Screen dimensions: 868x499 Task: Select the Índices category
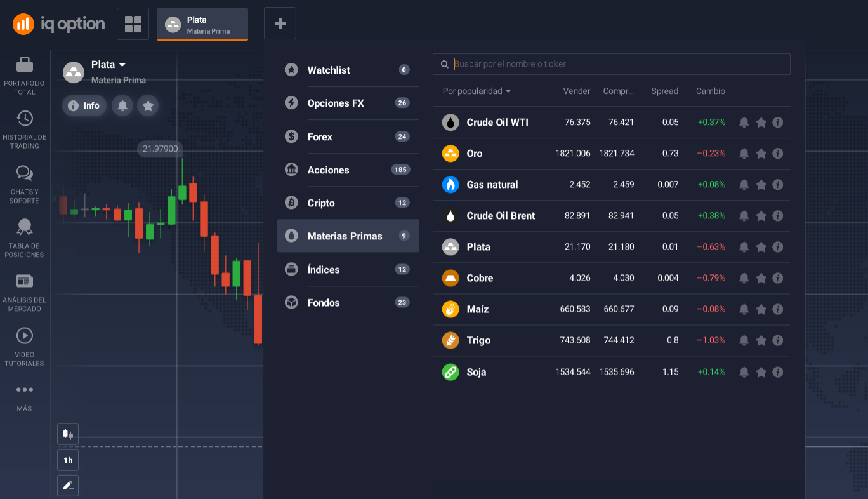click(x=348, y=269)
